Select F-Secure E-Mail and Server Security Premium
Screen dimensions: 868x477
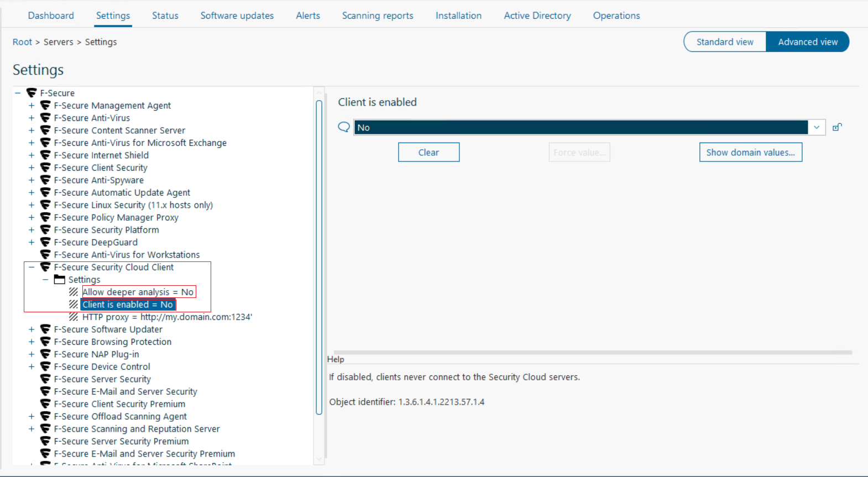(x=144, y=454)
